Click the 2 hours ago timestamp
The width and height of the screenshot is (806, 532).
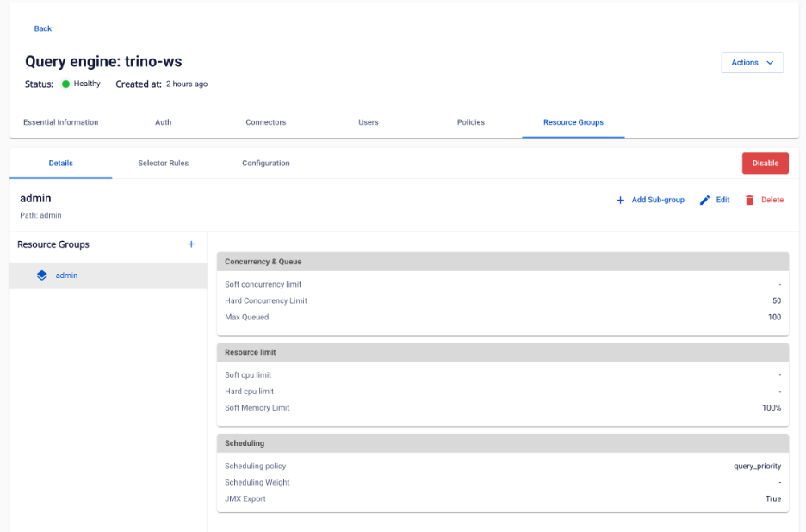187,84
